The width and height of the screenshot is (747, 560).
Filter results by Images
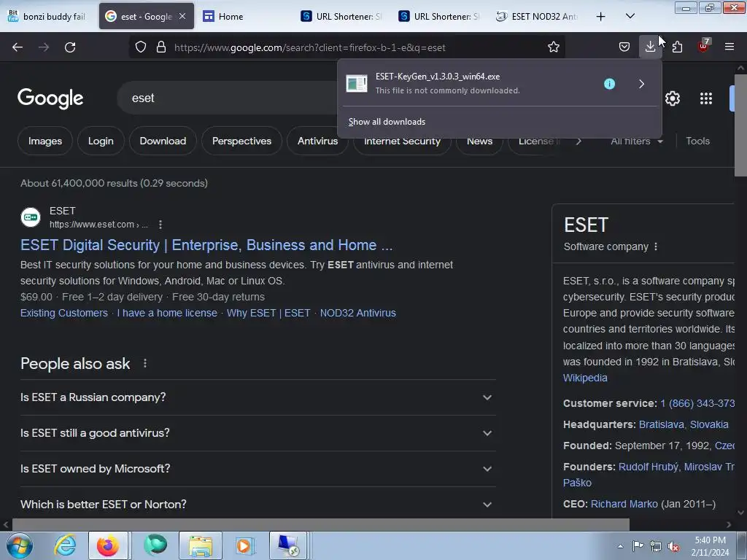(x=45, y=141)
